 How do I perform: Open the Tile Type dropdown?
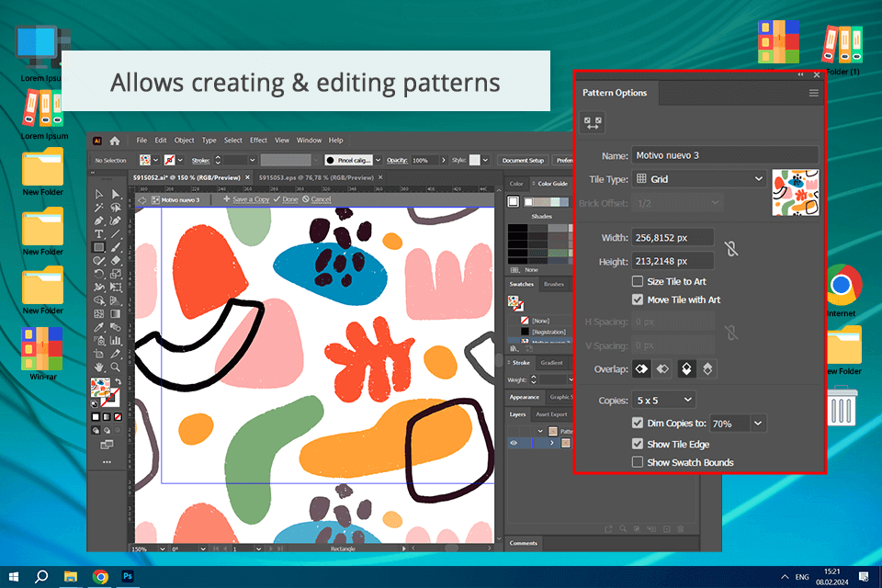pos(699,179)
